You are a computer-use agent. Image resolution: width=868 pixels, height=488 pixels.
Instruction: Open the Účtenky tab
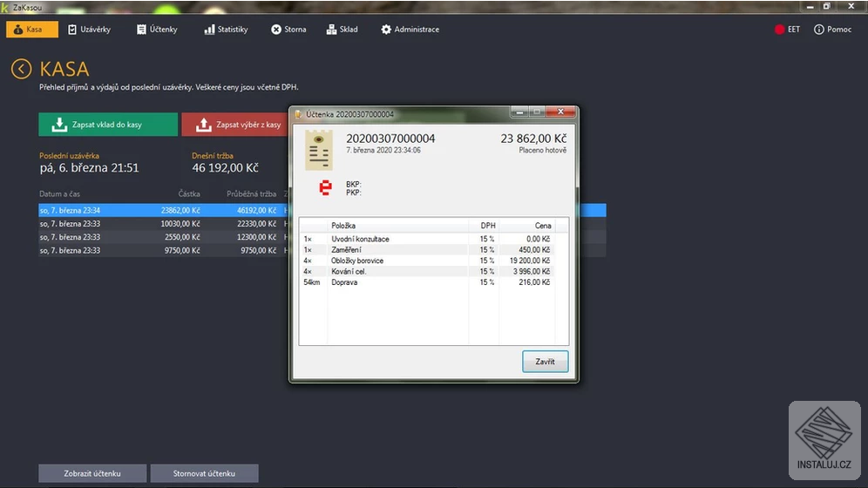[x=157, y=30]
